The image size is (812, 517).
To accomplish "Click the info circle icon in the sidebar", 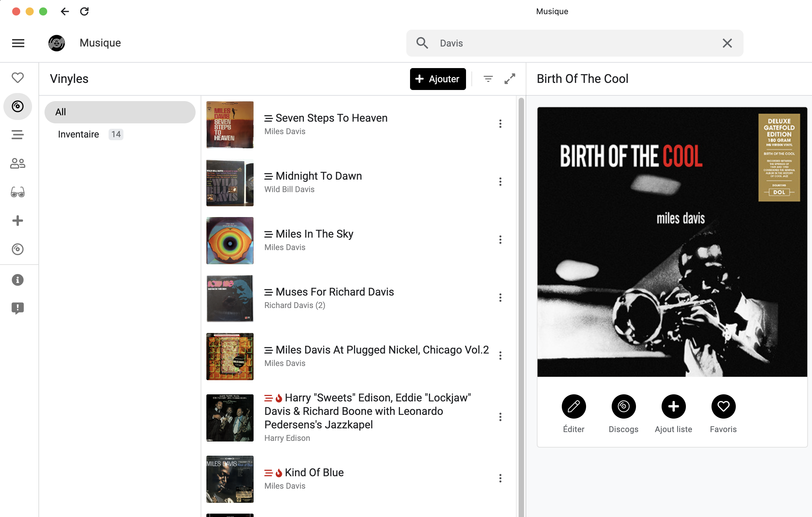I will 18,280.
